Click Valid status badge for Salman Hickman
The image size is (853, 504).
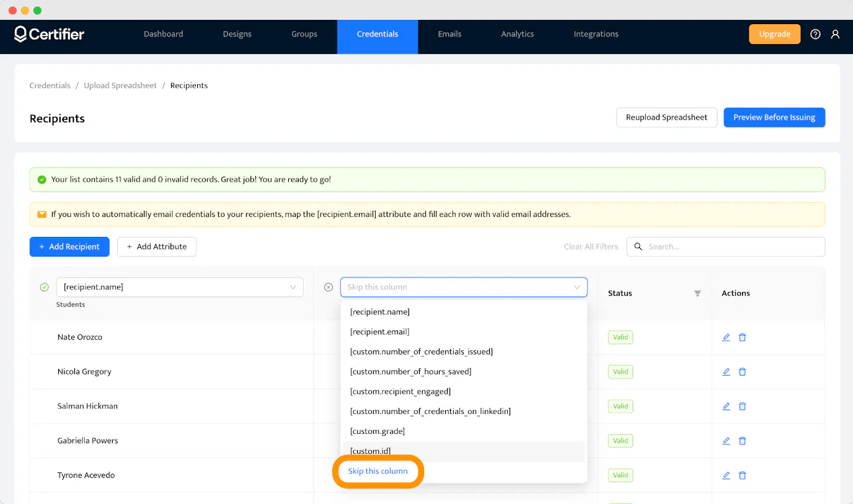pyautogui.click(x=621, y=406)
